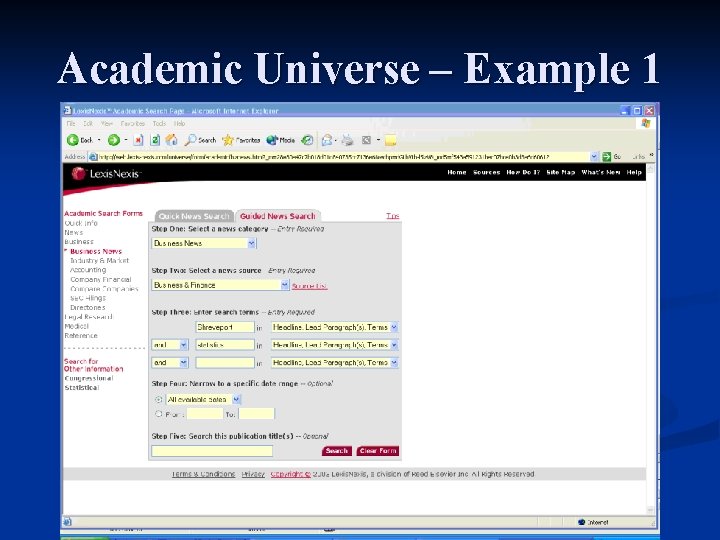Viewport: 720px width, 540px height.
Task: Open Industry & Market in sidebar
Action: pos(100,260)
